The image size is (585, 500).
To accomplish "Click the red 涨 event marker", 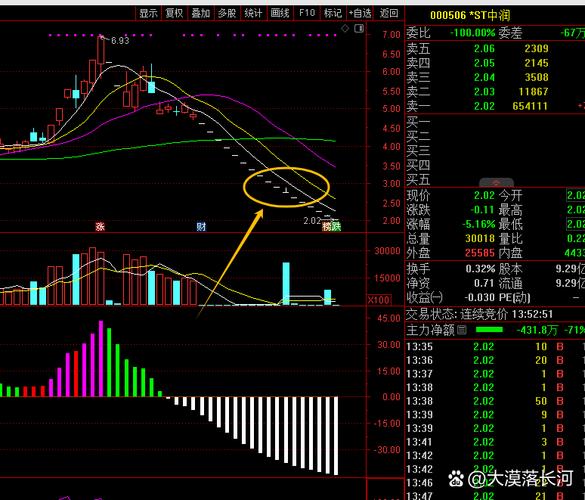I will tap(100, 226).
